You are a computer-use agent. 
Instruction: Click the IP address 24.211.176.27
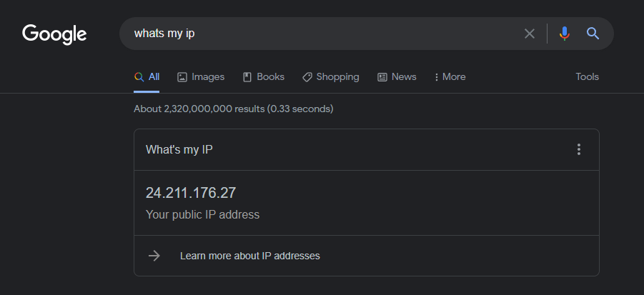click(191, 193)
